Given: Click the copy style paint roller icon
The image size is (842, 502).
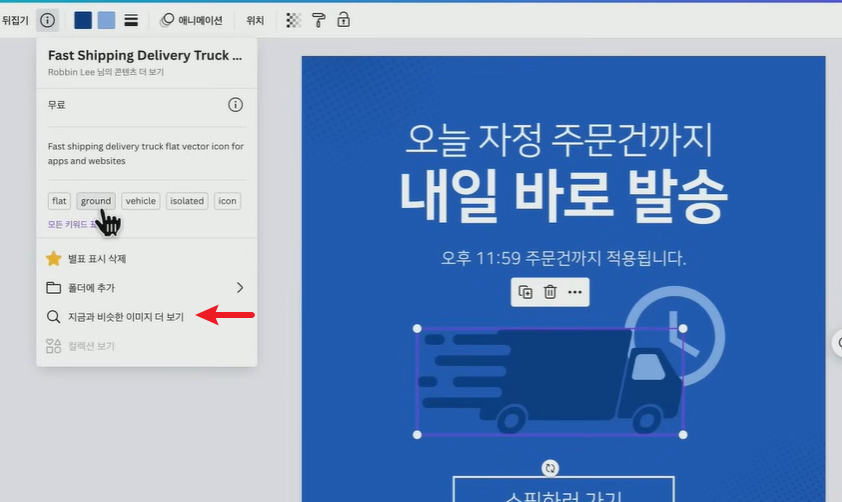Looking at the screenshot, I should click(318, 20).
